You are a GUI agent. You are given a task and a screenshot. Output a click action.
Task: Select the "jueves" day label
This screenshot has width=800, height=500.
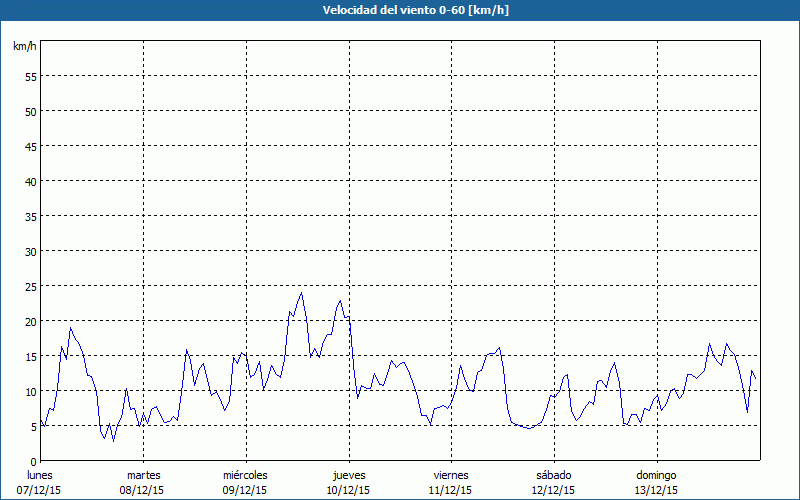pos(348,475)
